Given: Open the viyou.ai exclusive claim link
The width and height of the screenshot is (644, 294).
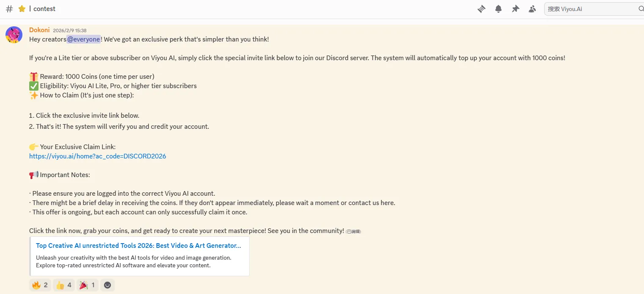Looking at the screenshot, I should [x=98, y=156].
